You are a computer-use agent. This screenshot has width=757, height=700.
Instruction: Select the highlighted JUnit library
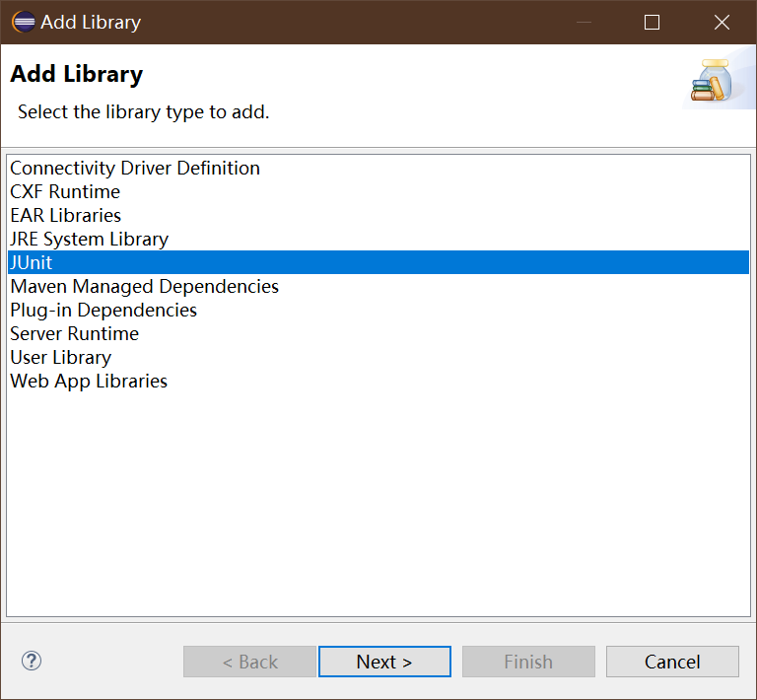click(x=32, y=262)
